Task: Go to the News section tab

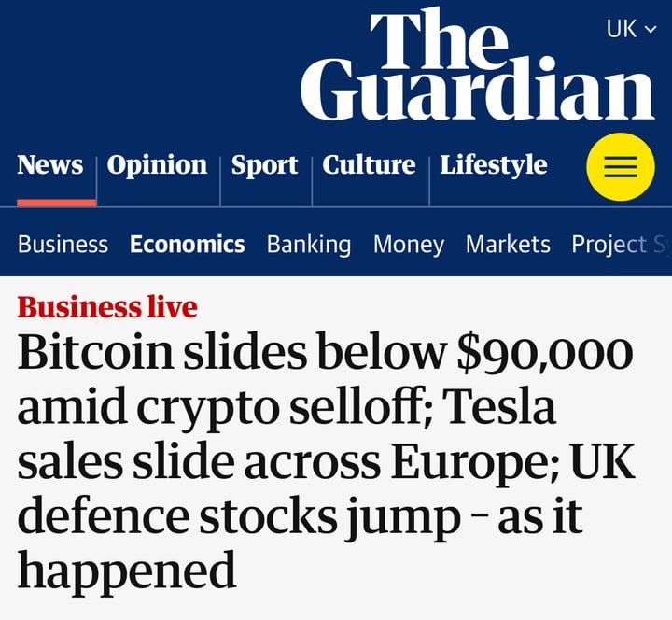Action: pos(49,165)
